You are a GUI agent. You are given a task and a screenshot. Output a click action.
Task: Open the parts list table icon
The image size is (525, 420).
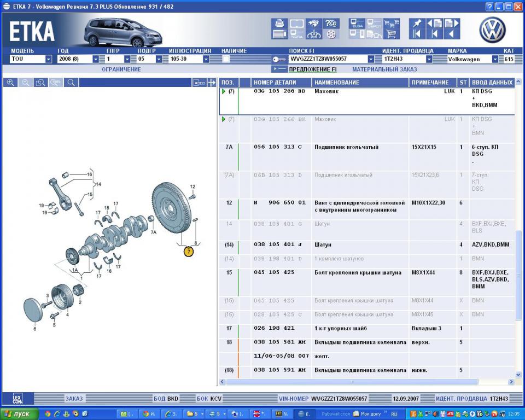click(279, 34)
